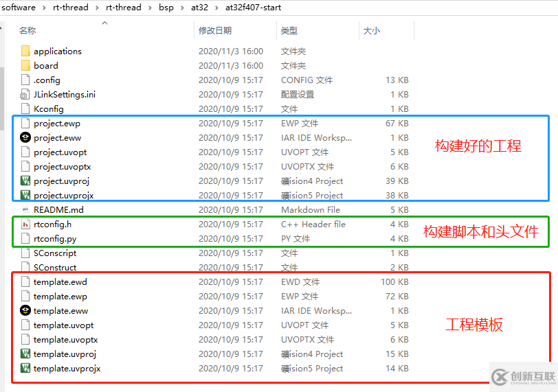Select the file name template.uvoptx
This screenshot has height=392, width=558.
click(65, 340)
